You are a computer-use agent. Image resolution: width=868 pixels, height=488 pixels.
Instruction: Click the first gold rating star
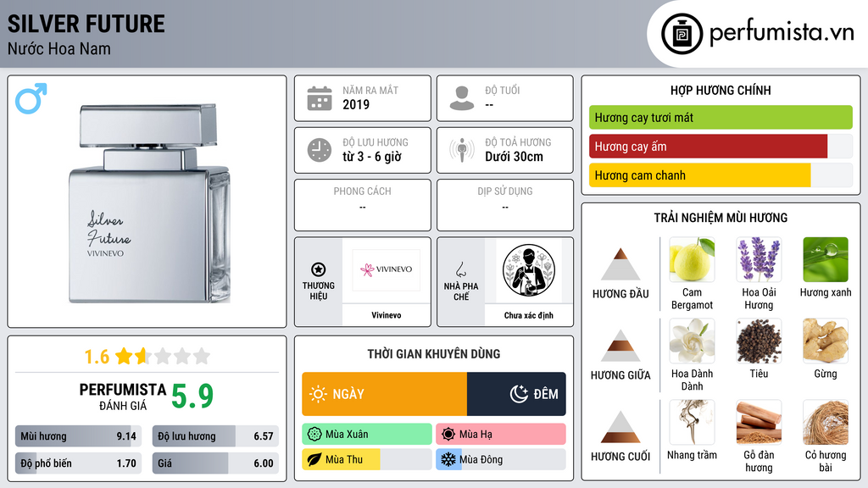pyautogui.click(x=124, y=356)
